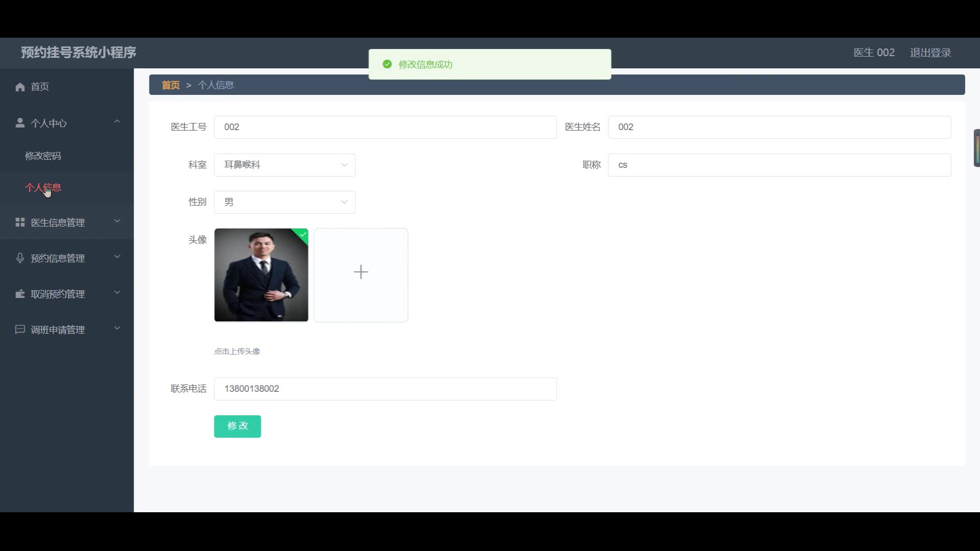Image resolution: width=980 pixels, height=551 pixels.
Task: Click the microphone icon for 预约信息管理
Action: point(20,258)
